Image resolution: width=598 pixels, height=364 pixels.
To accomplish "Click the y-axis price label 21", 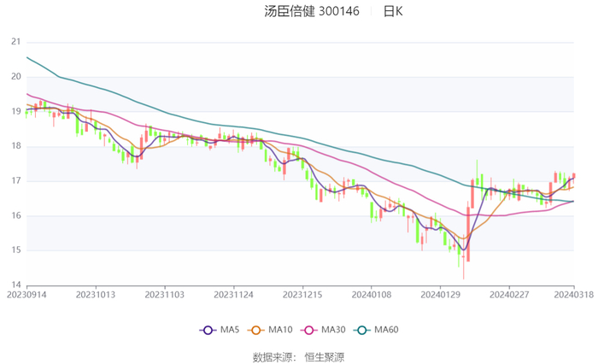I will tap(15, 41).
